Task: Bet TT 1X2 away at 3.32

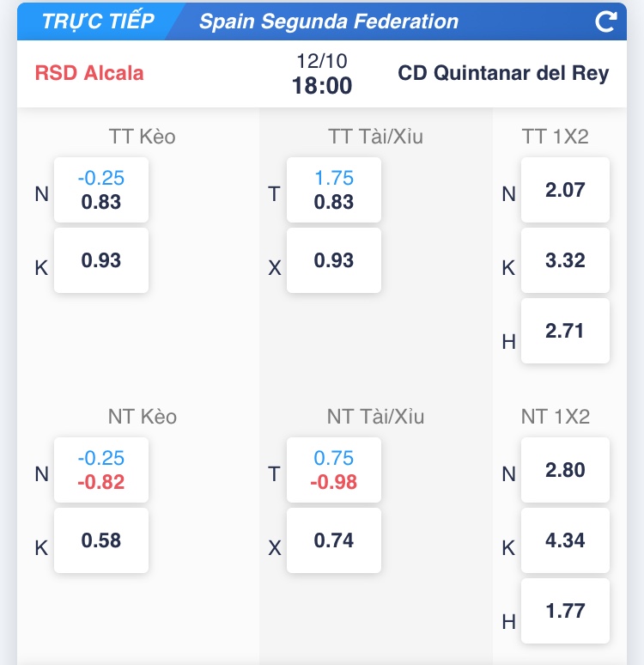Action: pyautogui.click(x=565, y=260)
